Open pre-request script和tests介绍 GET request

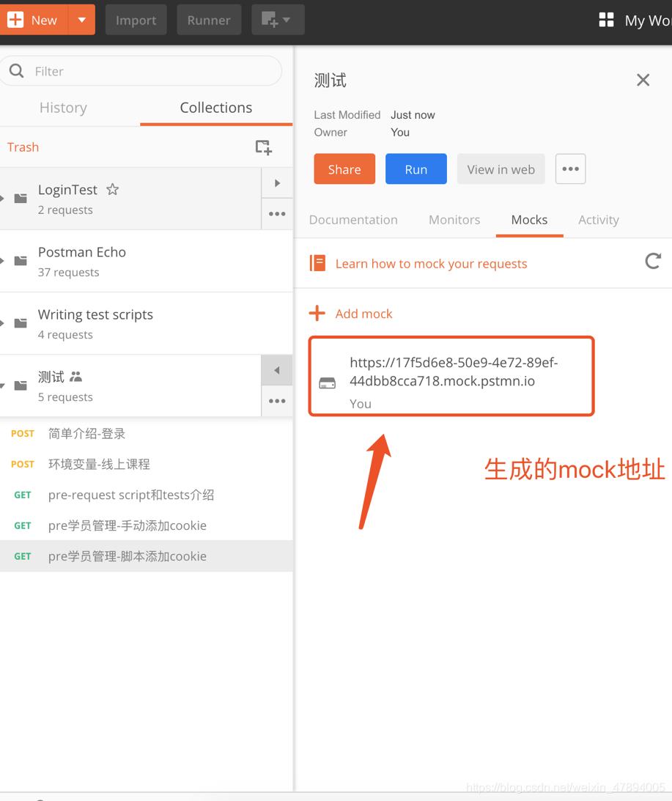tap(146, 495)
